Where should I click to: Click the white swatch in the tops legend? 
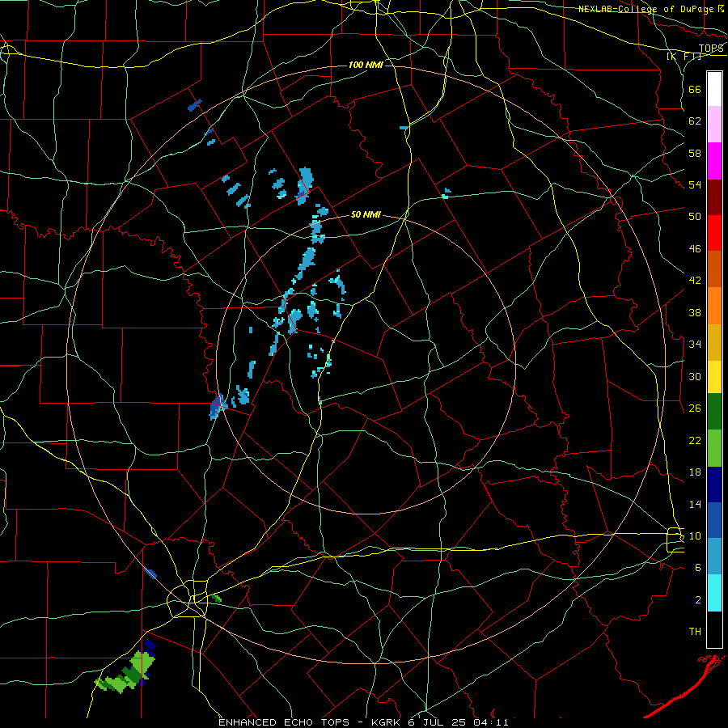tap(714, 89)
